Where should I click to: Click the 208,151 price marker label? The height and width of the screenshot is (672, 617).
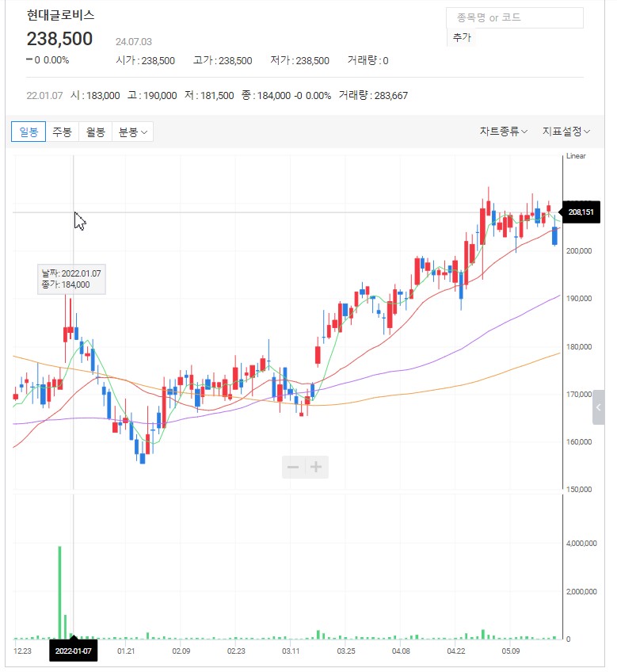[x=581, y=212]
